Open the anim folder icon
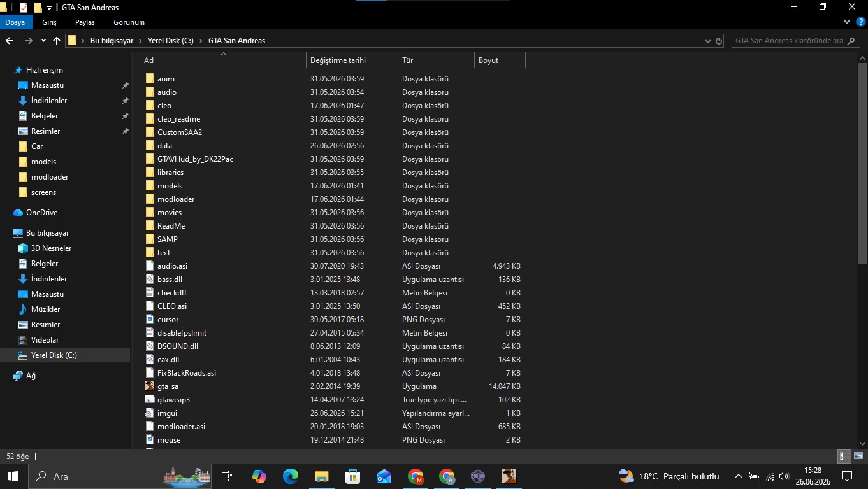 pyautogui.click(x=150, y=79)
